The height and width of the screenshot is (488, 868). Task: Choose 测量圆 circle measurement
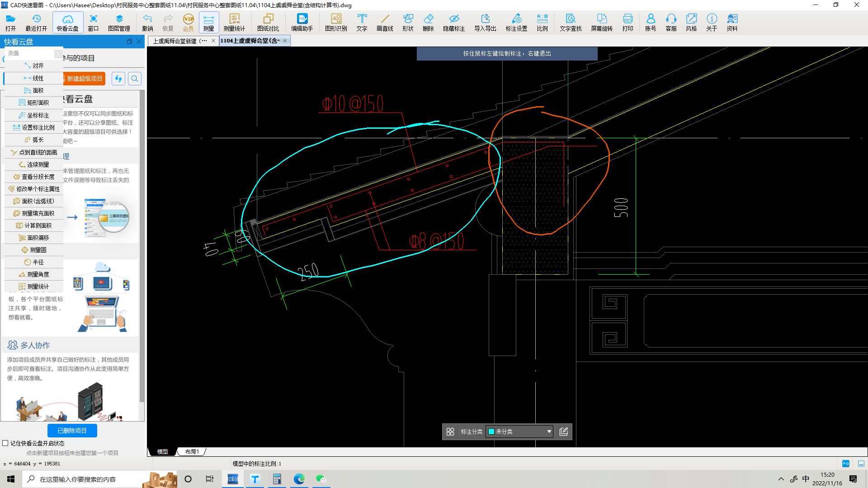[x=34, y=250]
